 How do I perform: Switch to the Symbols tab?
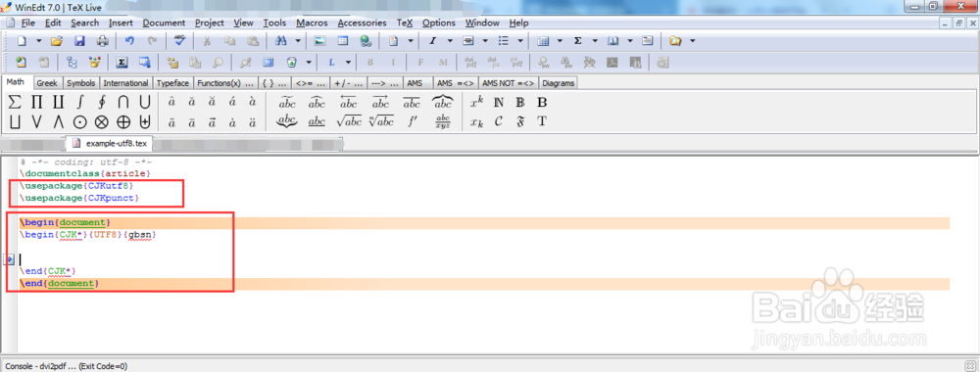coord(81,83)
